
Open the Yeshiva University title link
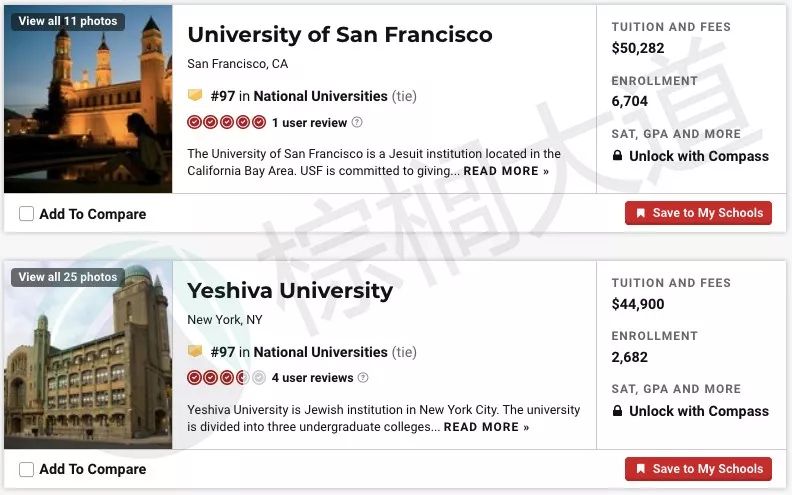coord(290,290)
